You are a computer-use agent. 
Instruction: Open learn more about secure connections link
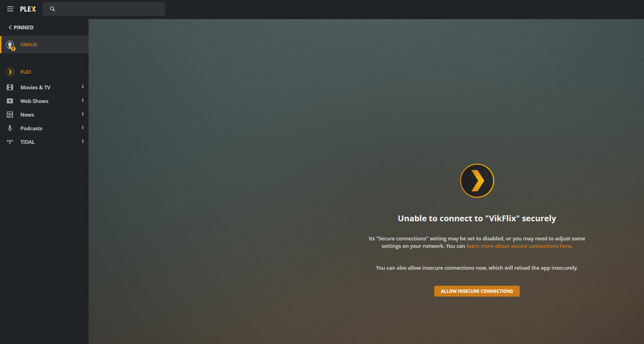pos(518,246)
